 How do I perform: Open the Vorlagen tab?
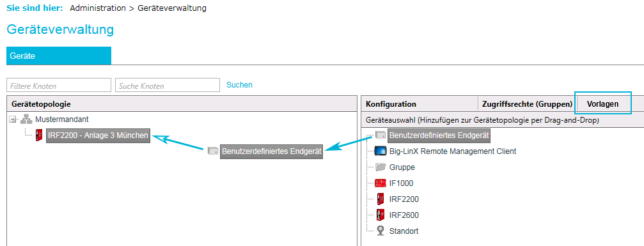(602, 104)
